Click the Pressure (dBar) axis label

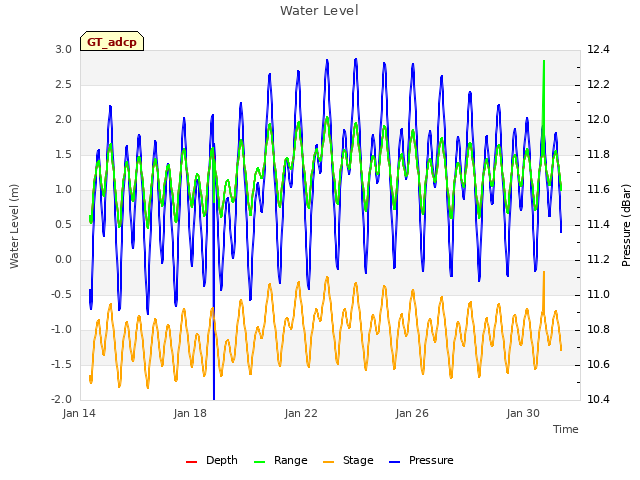(626, 224)
